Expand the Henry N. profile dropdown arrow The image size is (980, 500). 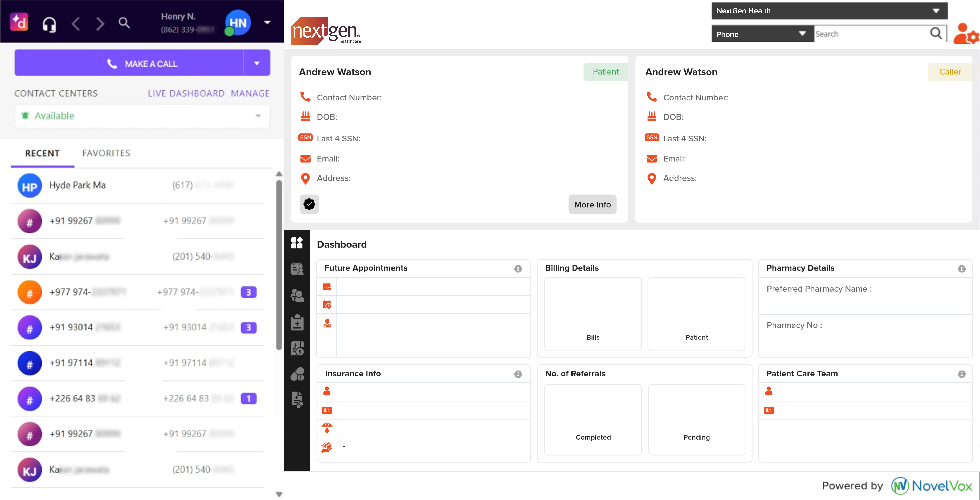[x=267, y=22]
